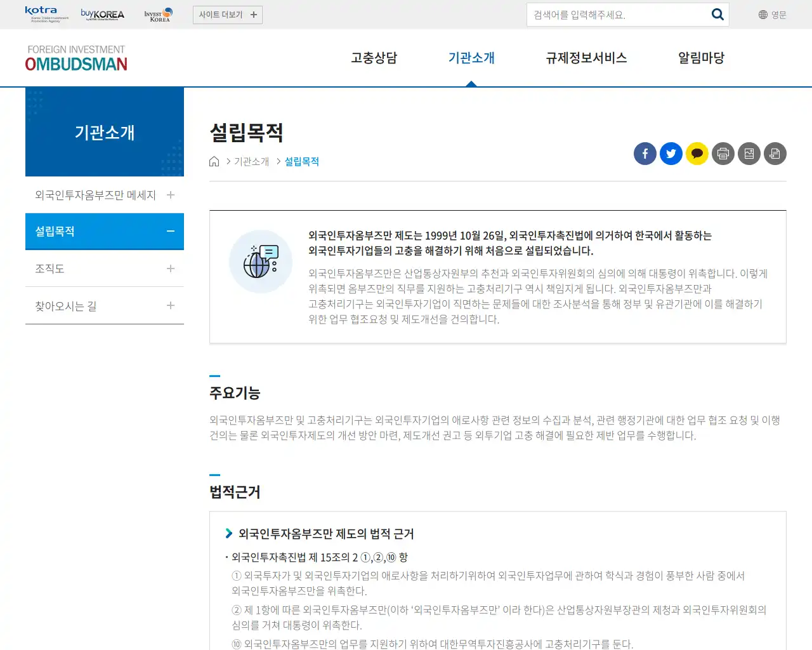Click inside the search input field
The width and height of the screenshot is (812, 650).
pos(609,14)
